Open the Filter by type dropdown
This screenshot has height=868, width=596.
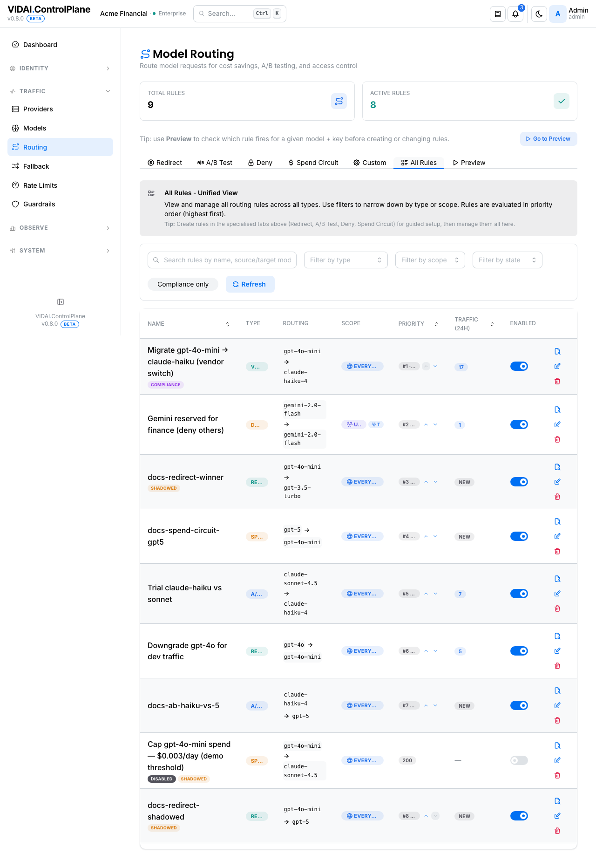346,260
